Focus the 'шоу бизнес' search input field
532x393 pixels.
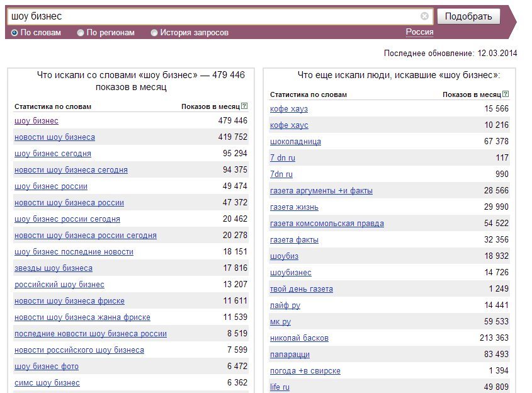[214, 16]
